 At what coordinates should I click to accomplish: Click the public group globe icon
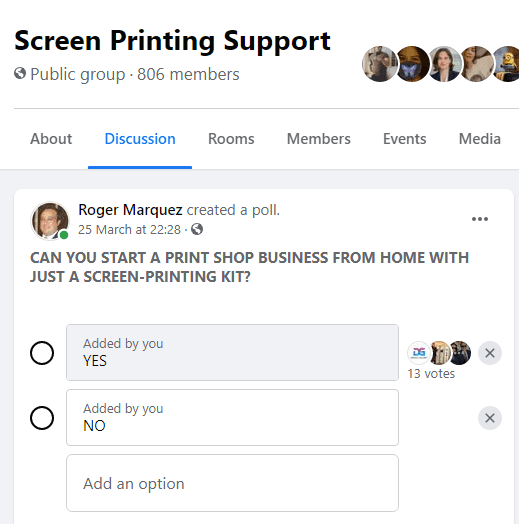pyautogui.click(x=20, y=73)
